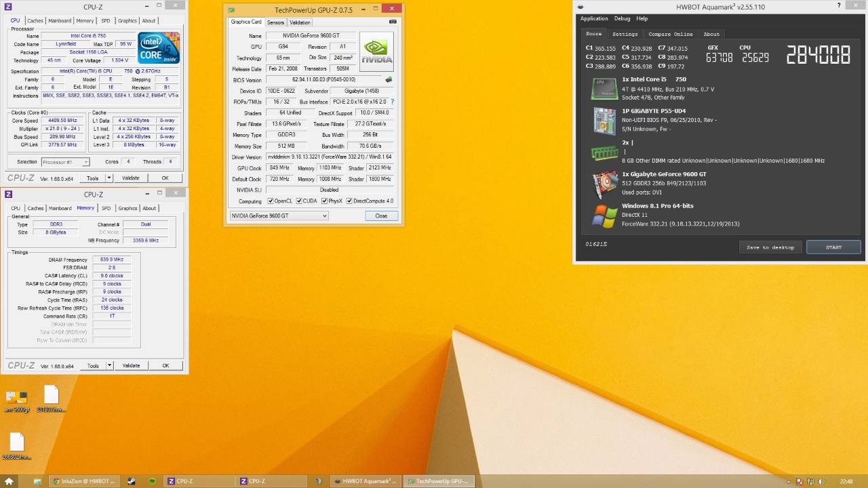Image resolution: width=868 pixels, height=488 pixels.
Task: Click the bottom CPU-Z window title icon
Action: coord(8,195)
